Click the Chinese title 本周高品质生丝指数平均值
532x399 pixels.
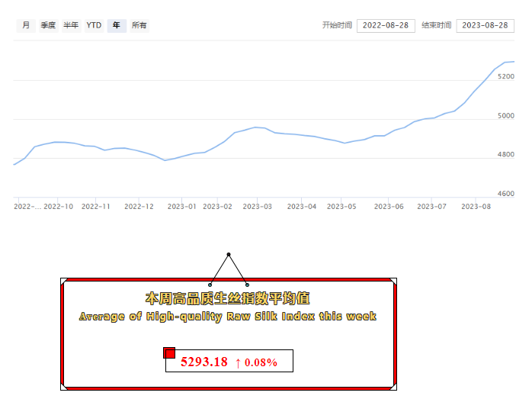tap(228, 298)
